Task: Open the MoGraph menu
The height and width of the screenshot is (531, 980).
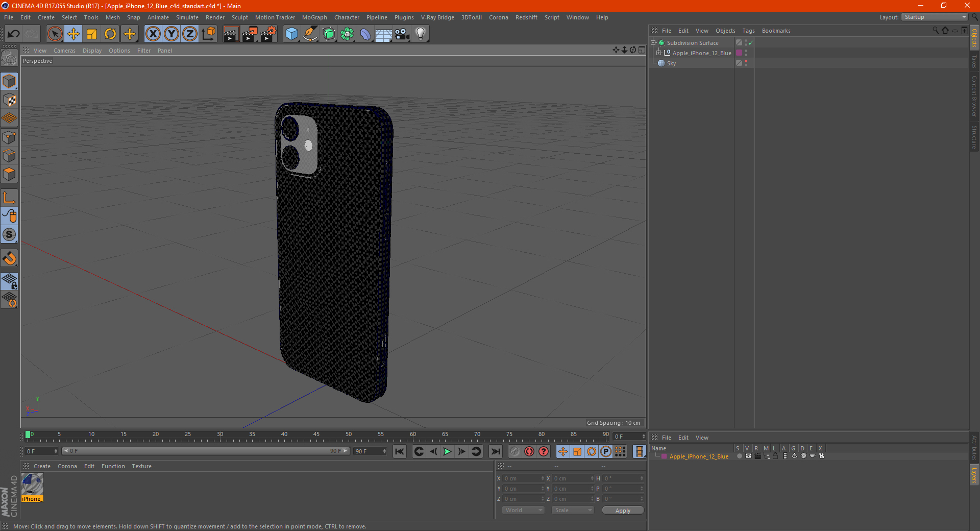Action: (x=314, y=17)
